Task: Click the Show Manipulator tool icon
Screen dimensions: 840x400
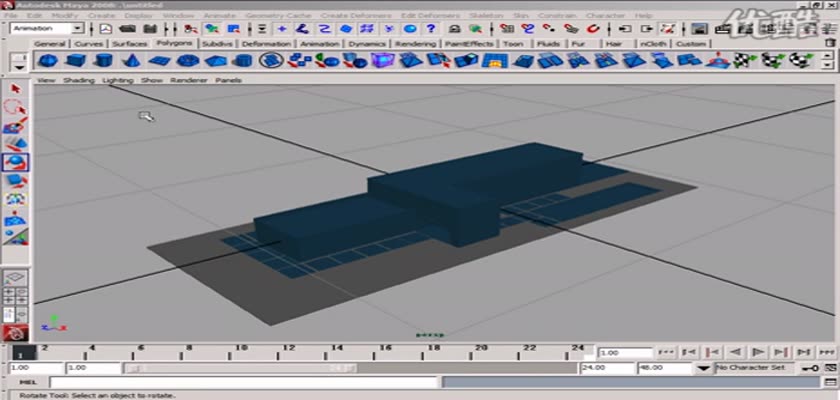Action: (x=16, y=236)
